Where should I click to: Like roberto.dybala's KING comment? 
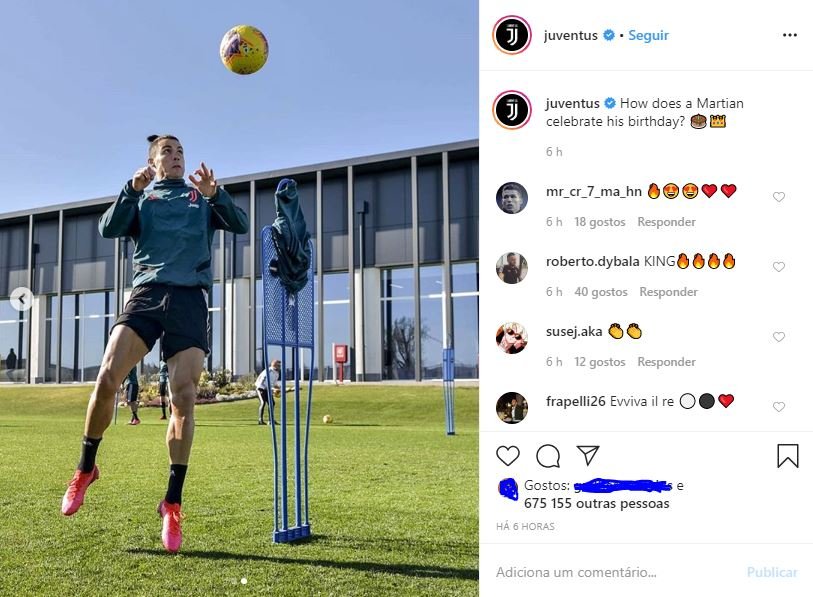[x=779, y=267]
